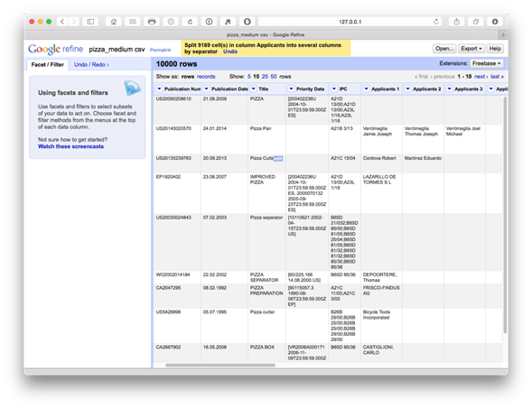
Task: Show 50 rows per page
Action: click(274, 77)
